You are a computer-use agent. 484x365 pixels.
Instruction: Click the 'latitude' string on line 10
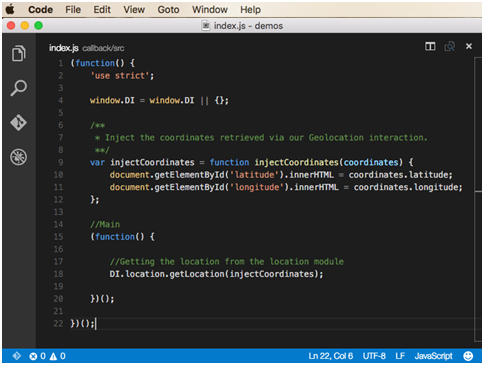coord(255,175)
